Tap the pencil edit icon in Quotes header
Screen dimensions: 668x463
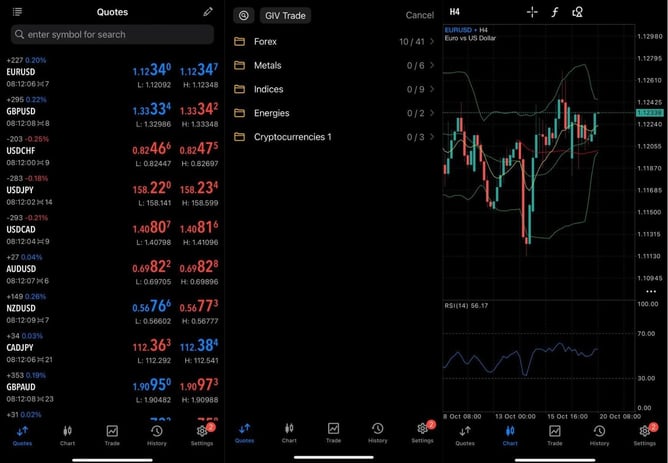pyautogui.click(x=208, y=12)
